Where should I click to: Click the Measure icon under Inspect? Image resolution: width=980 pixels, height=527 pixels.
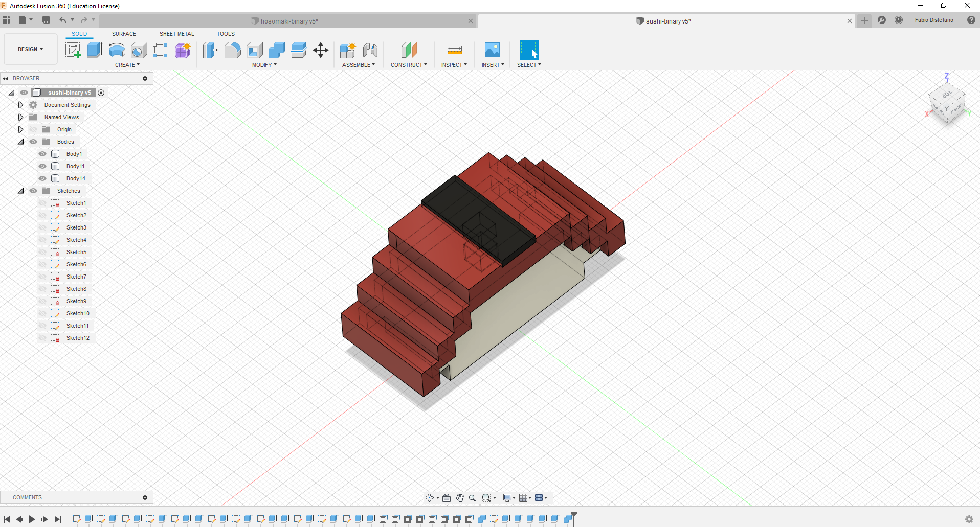pos(454,50)
